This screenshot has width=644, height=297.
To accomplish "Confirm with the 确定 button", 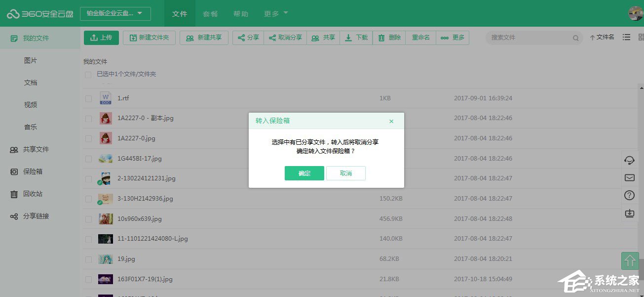I will [x=304, y=173].
